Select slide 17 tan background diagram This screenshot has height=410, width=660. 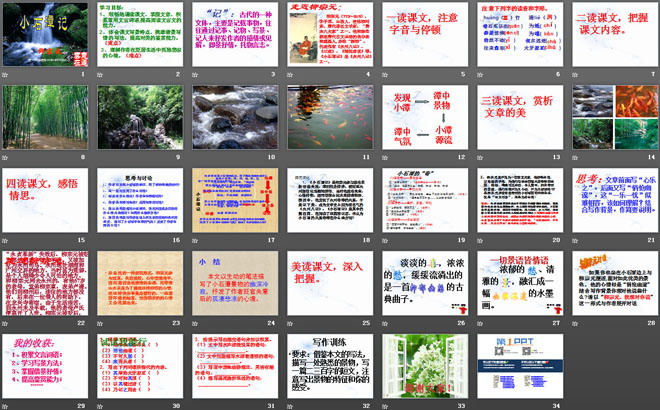pyautogui.click(x=235, y=200)
